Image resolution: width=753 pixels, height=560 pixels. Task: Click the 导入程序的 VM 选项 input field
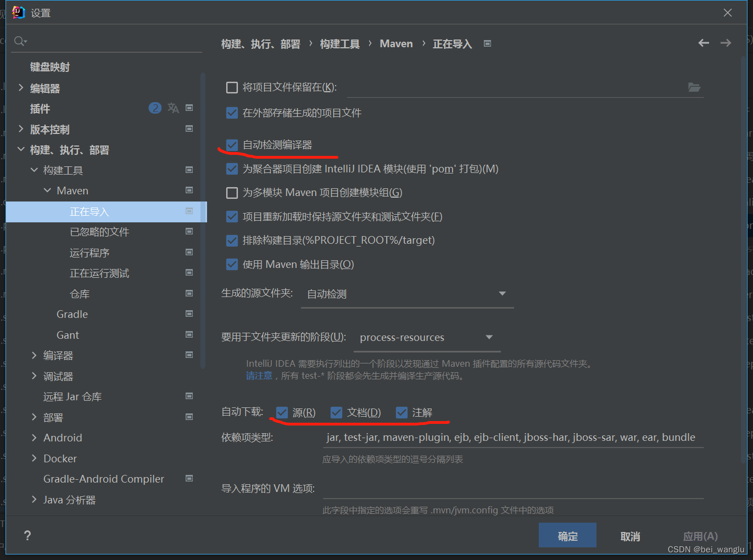click(x=513, y=489)
